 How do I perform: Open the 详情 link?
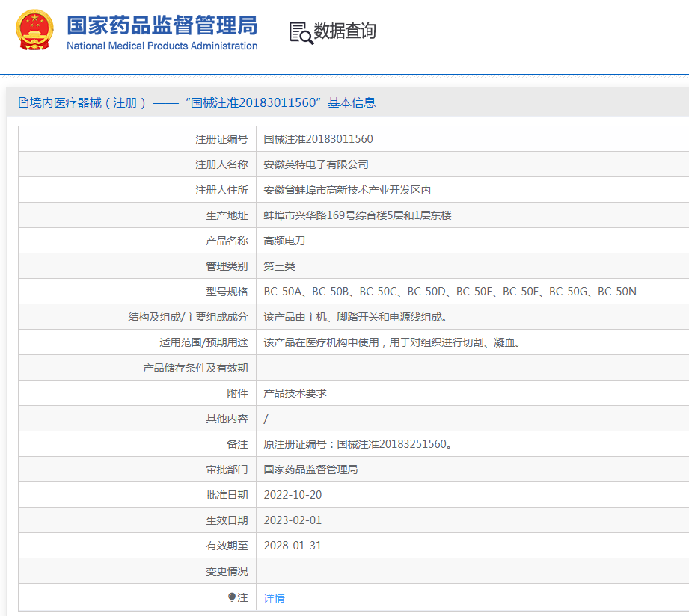pos(274,598)
